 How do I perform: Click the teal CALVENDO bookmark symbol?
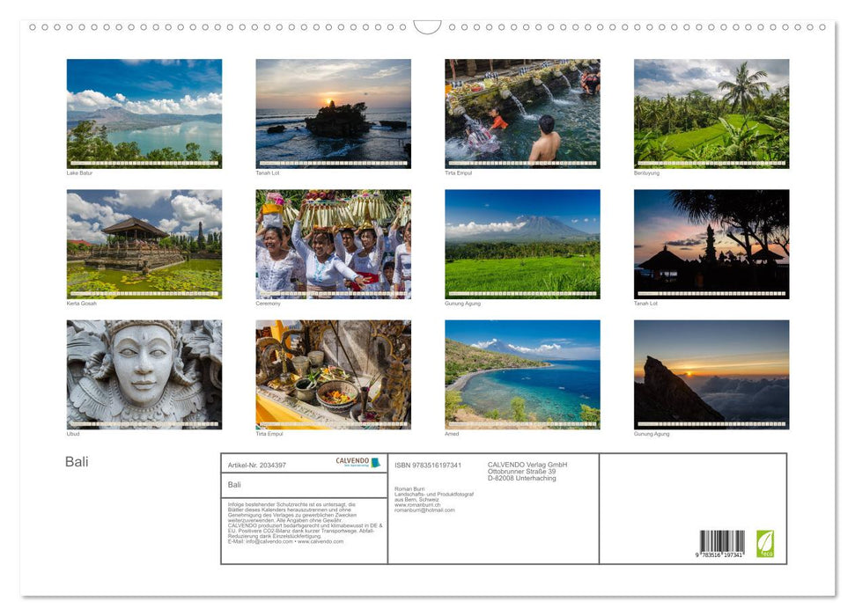coord(374,462)
